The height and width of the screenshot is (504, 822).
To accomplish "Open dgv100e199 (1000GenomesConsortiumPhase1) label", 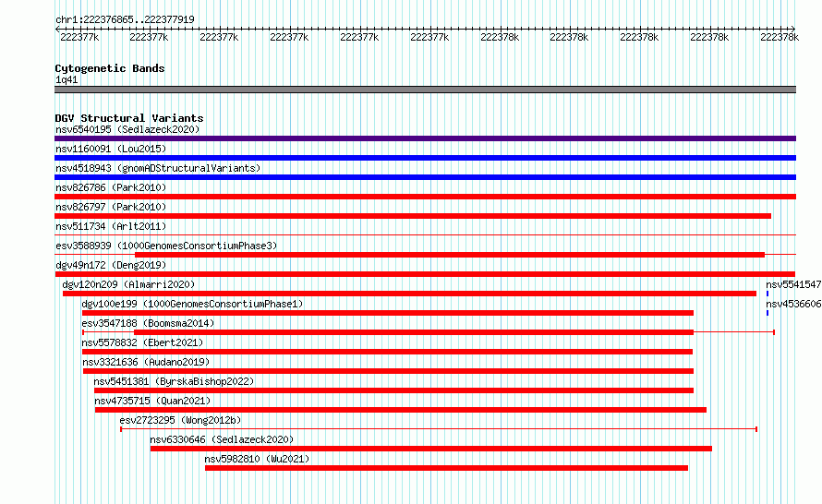I will (x=192, y=304).
